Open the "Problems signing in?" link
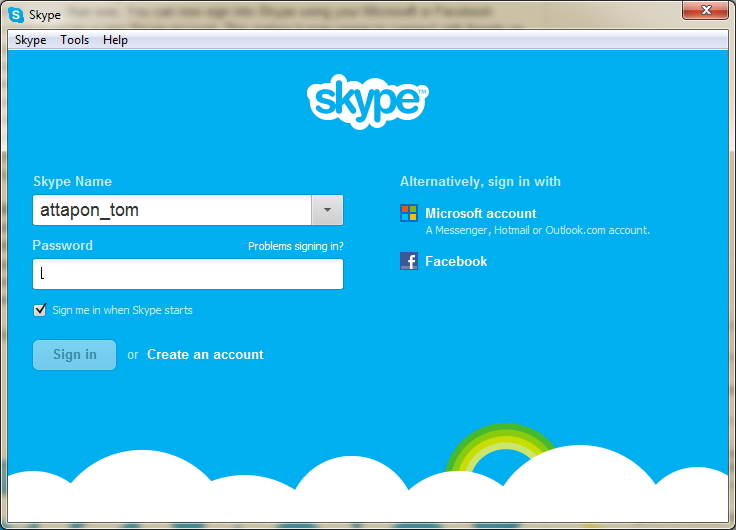This screenshot has height=530, width=736. coord(296,246)
